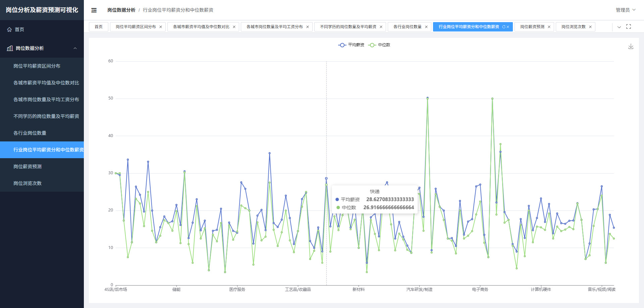Screen dimensions: 644x308
Task: Close the 各城市薪资平均值及中位数对比 tab
Action: (x=234, y=27)
